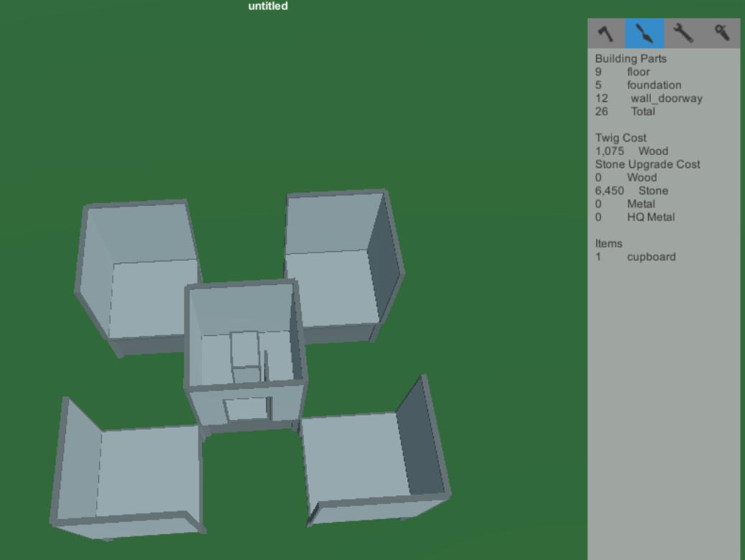Click the 'Twig Cost' heading

[621, 138]
